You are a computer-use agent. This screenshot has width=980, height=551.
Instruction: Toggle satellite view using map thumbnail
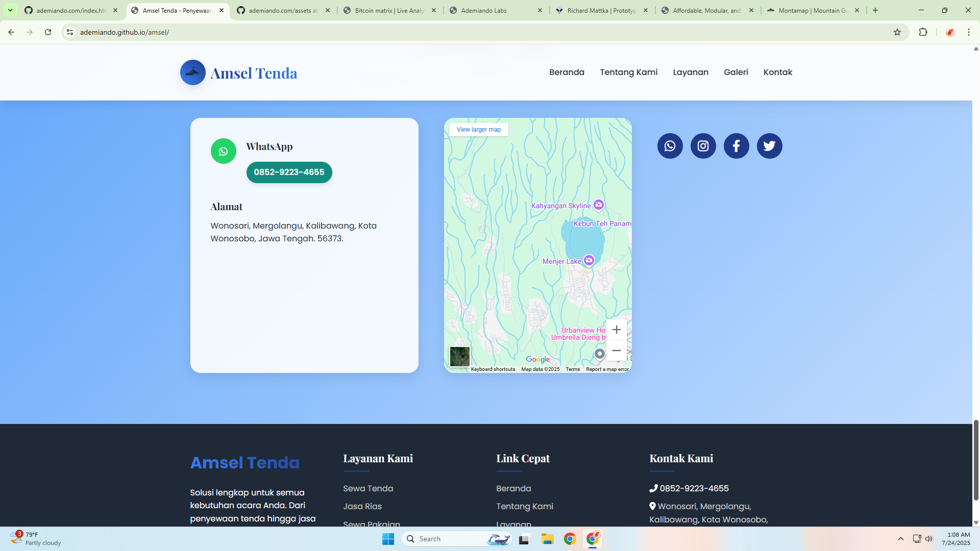click(459, 356)
